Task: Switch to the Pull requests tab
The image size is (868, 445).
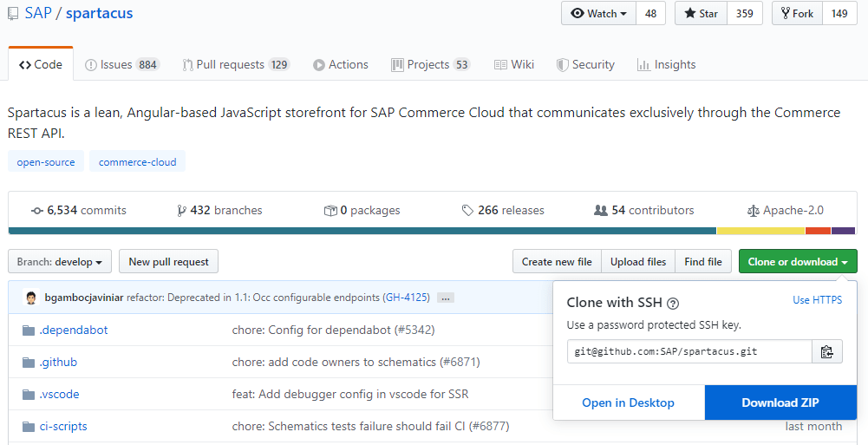Action: 235,65
